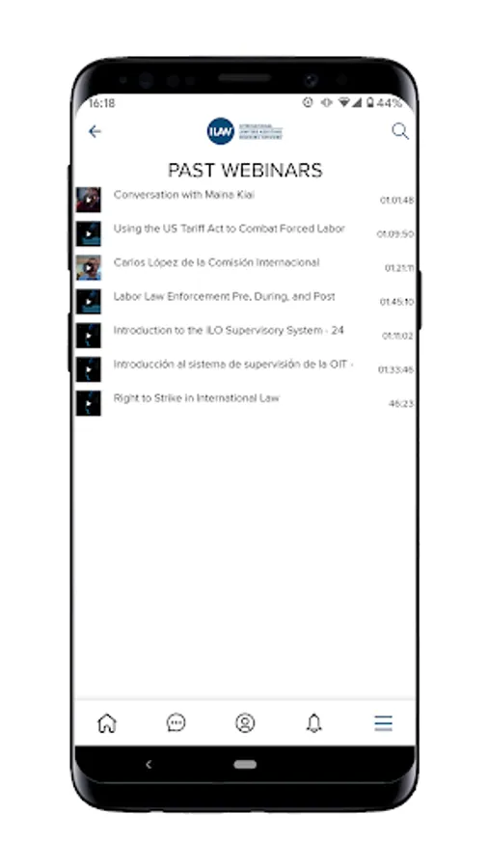This screenshot has width=488, height=868.
Task: Open Introducción al sistema de supervisión webinar
Action: click(233, 365)
